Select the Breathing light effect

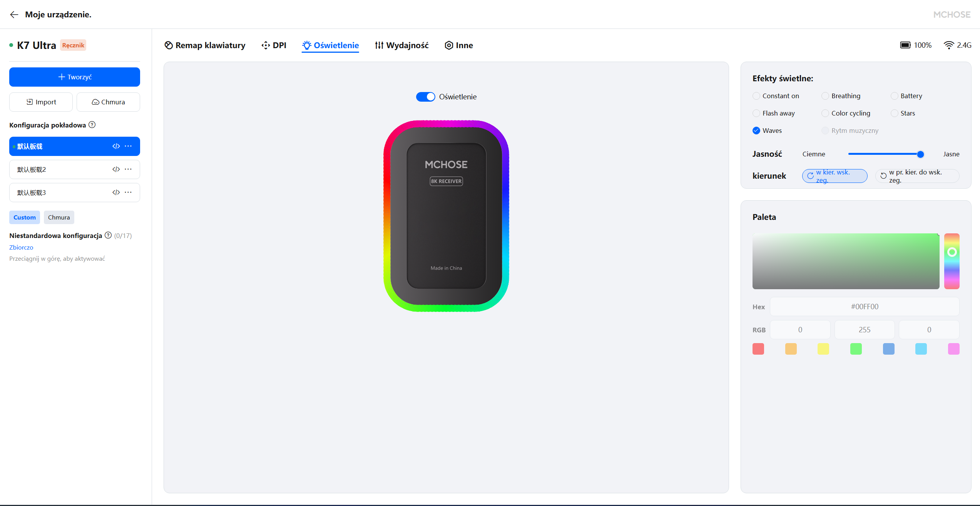pos(825,96)
